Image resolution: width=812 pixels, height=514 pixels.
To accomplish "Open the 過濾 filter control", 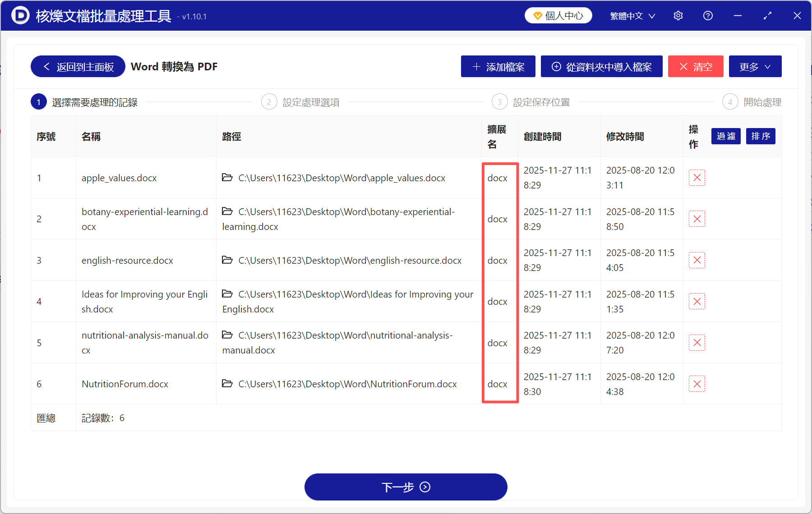I will pyautogui.click(x=725, y=136).
